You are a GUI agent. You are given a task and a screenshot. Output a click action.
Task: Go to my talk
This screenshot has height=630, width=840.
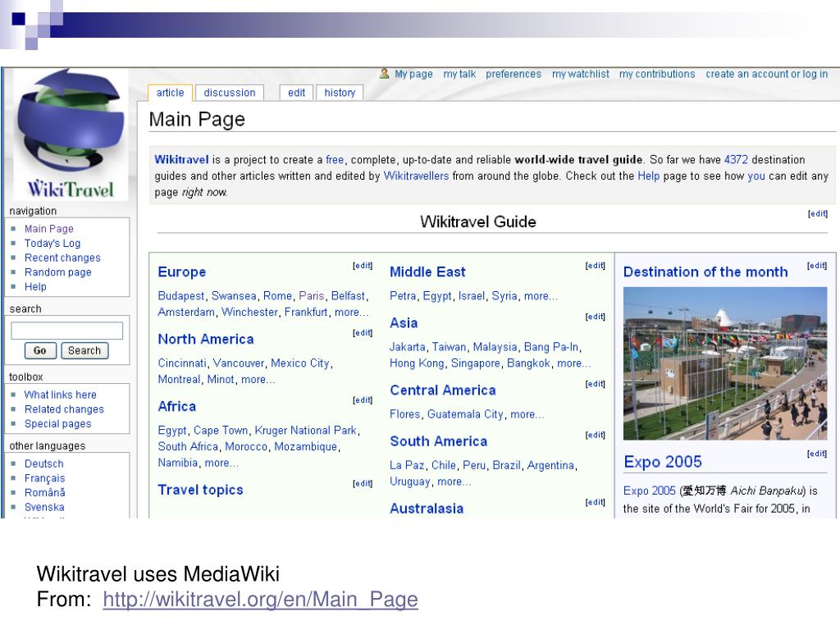click(x=459, y=74)
